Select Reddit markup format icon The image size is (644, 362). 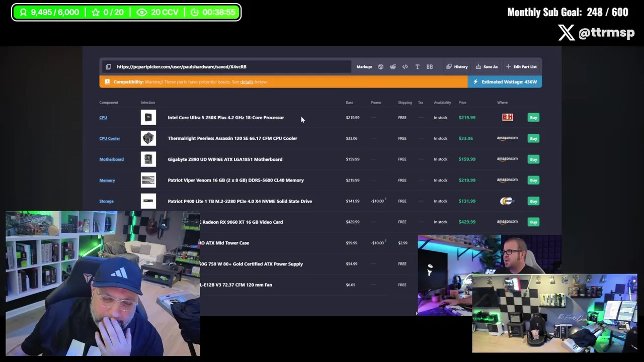click(x=392, y=67)
